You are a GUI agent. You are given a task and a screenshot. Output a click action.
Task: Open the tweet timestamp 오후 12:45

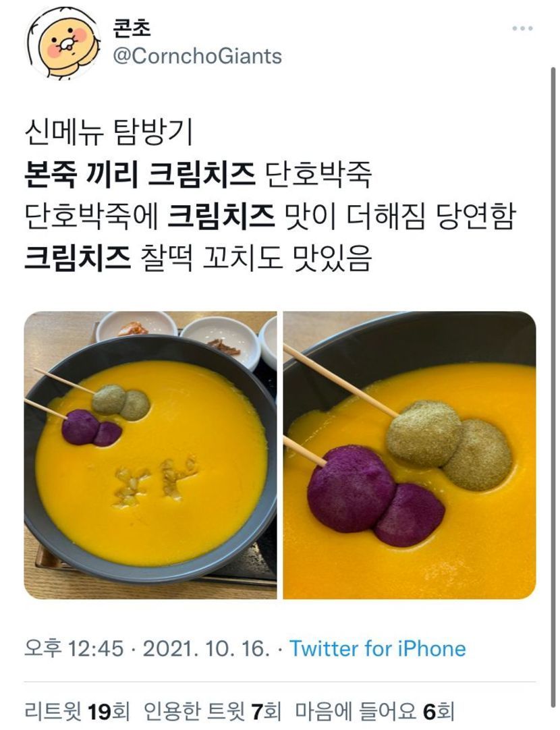(x=74, y=648)
